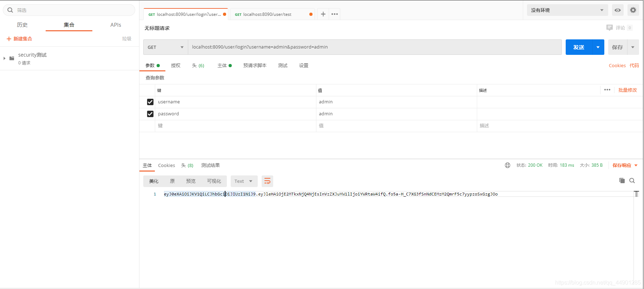The image size is (644, 289).
Task: Open the 设置 request tab
Action: point(304,65)
